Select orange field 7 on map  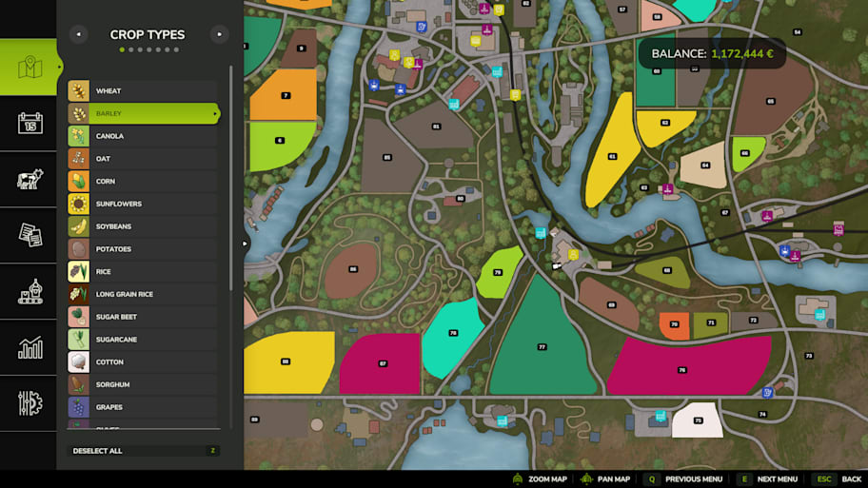click(x=284, y=95)
